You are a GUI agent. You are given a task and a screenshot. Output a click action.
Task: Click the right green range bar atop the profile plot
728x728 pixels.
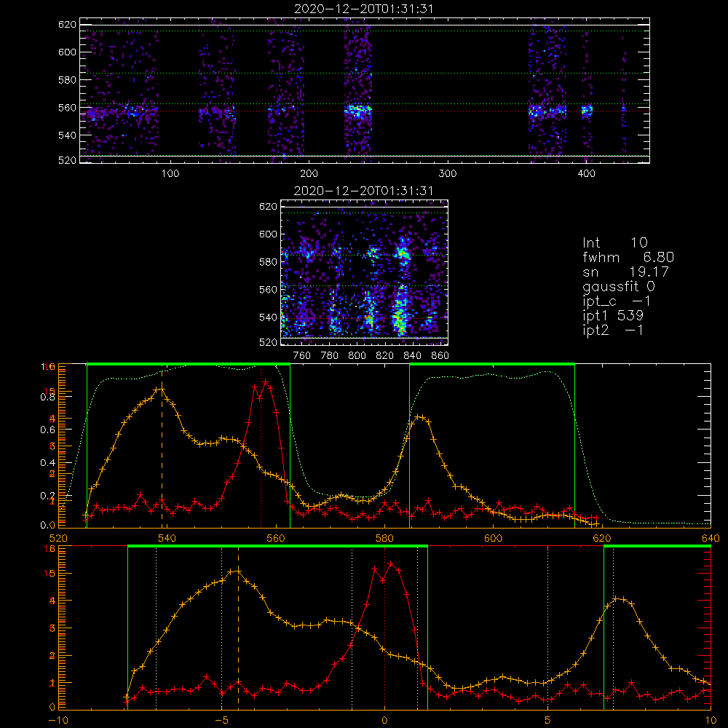492,364
